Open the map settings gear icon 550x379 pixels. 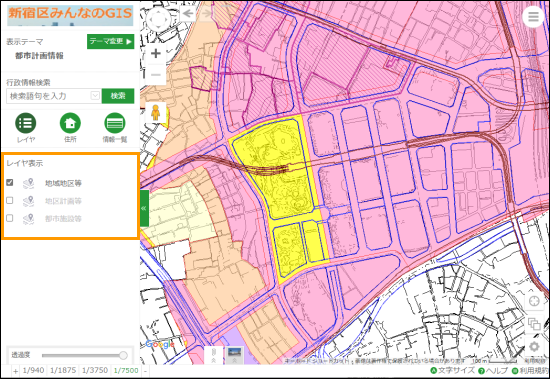pos(534,347)
